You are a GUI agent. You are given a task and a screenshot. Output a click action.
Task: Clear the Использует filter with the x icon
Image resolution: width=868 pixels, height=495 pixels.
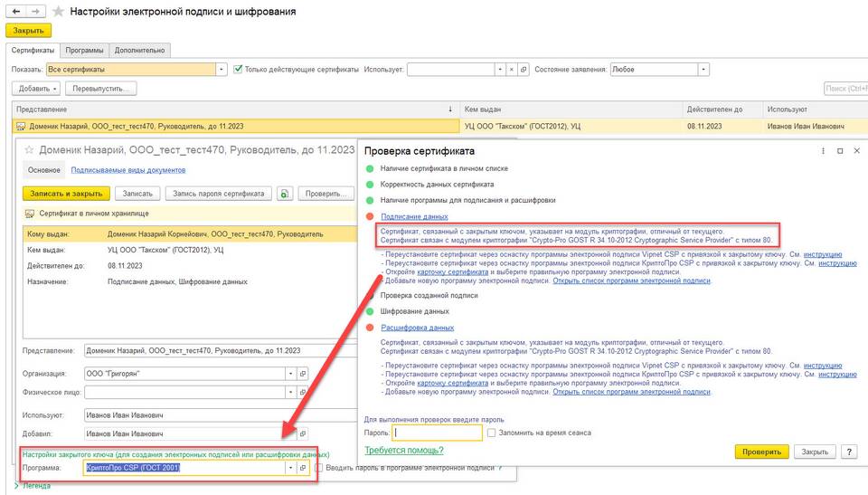(512, 70)
